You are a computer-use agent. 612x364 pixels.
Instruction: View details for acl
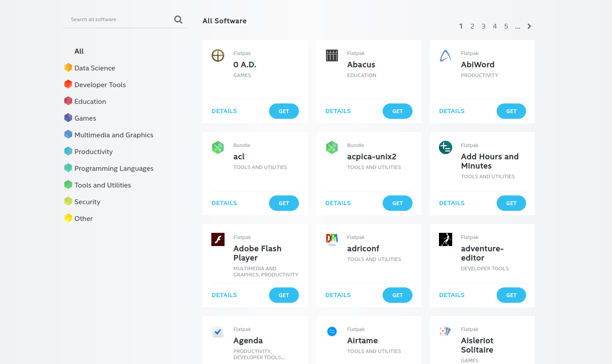224,203
